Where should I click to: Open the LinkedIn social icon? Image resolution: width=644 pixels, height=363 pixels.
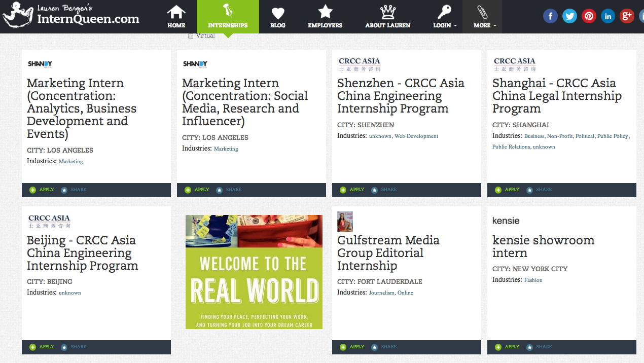pos(608,16)
